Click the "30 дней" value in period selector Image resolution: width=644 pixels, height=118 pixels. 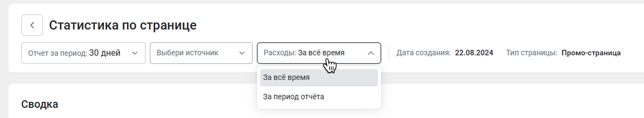tap(105, 53)
